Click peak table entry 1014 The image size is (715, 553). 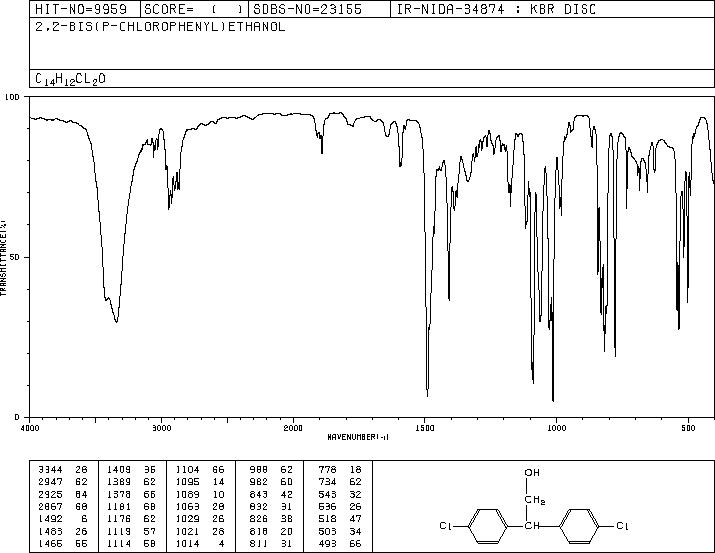coord(187,543)
